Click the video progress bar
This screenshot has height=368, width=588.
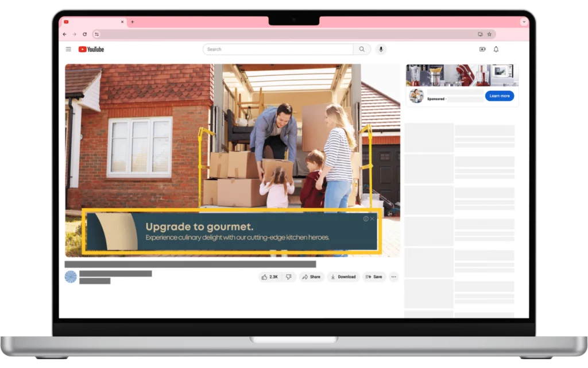(189, 262)
